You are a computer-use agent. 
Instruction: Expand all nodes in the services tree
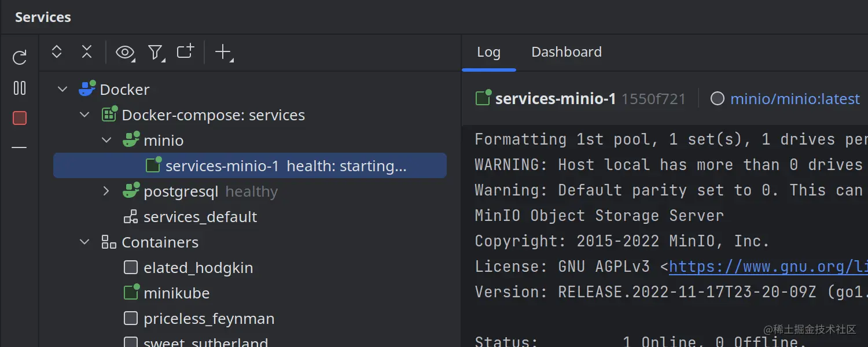click(56, 52)
